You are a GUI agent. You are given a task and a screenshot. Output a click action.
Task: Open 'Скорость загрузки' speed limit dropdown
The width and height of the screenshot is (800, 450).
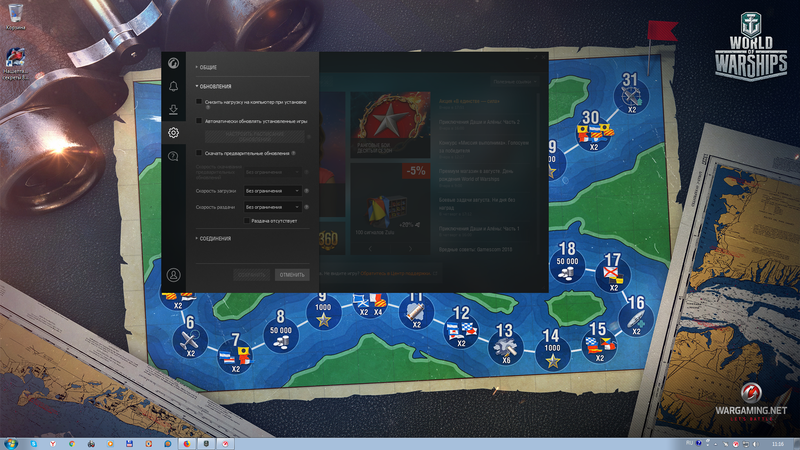(x=272, y=191)
